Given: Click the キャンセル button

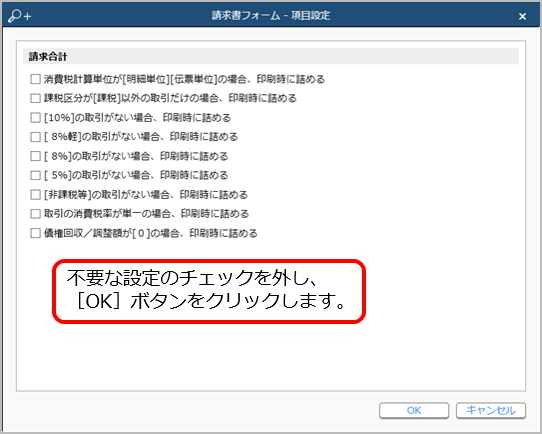Looking at the screenshot, I should point(491,411).
